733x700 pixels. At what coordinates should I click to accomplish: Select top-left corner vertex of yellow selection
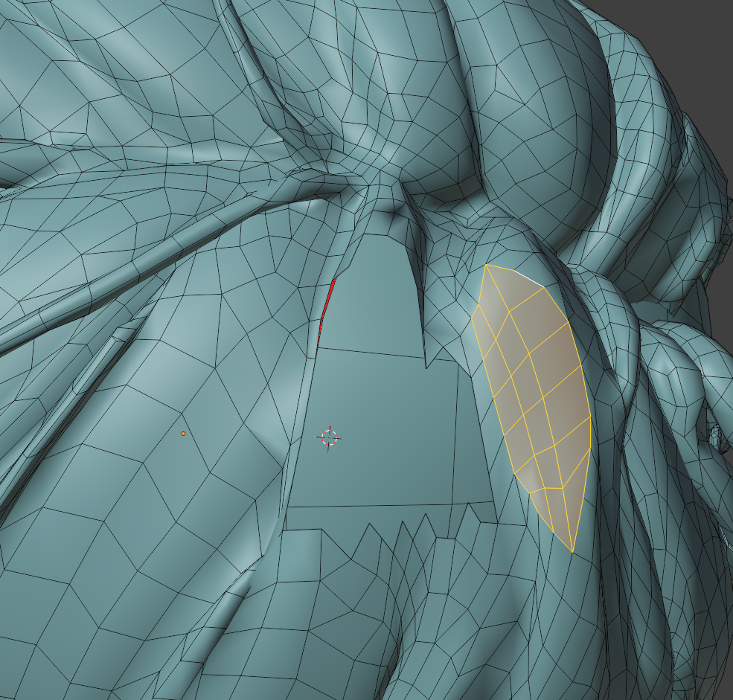(486, 265)
